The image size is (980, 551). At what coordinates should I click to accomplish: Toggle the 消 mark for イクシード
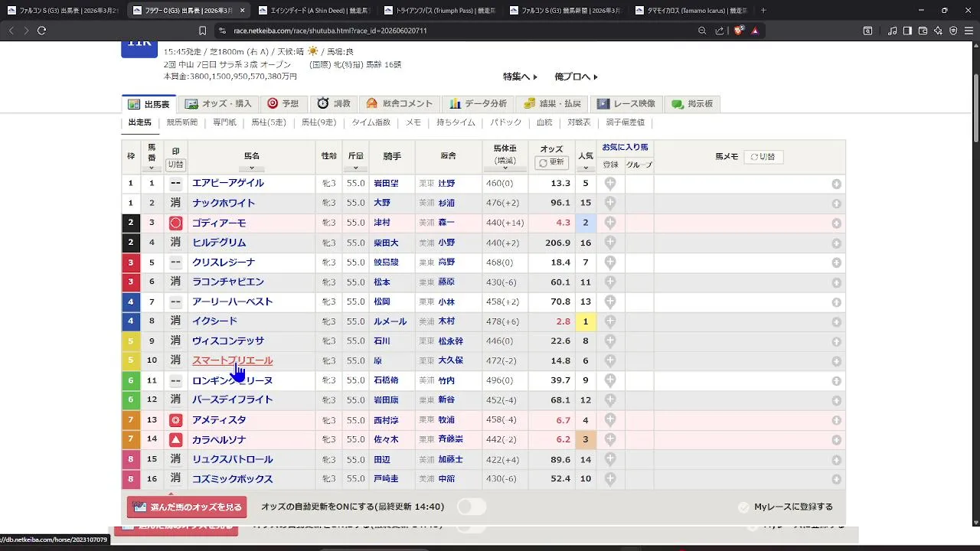175,321
